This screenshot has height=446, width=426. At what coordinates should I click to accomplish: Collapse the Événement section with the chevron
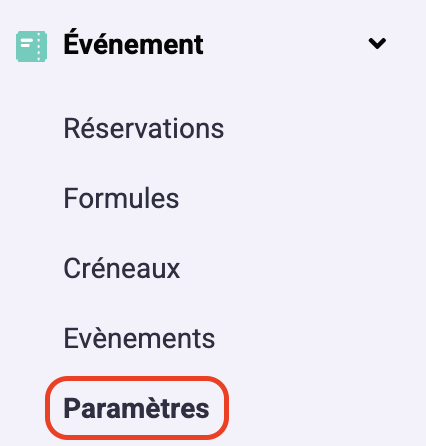377,43
